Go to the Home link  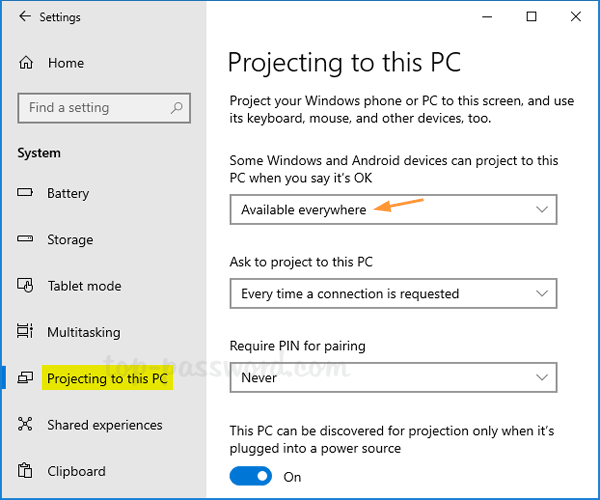point(66,63)
